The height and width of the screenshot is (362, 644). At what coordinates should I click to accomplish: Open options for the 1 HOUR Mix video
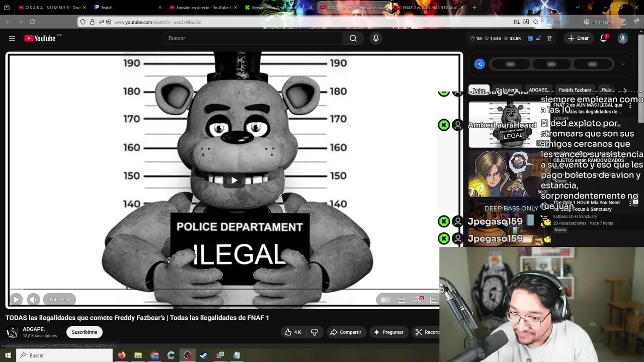[x=630, y=204]
